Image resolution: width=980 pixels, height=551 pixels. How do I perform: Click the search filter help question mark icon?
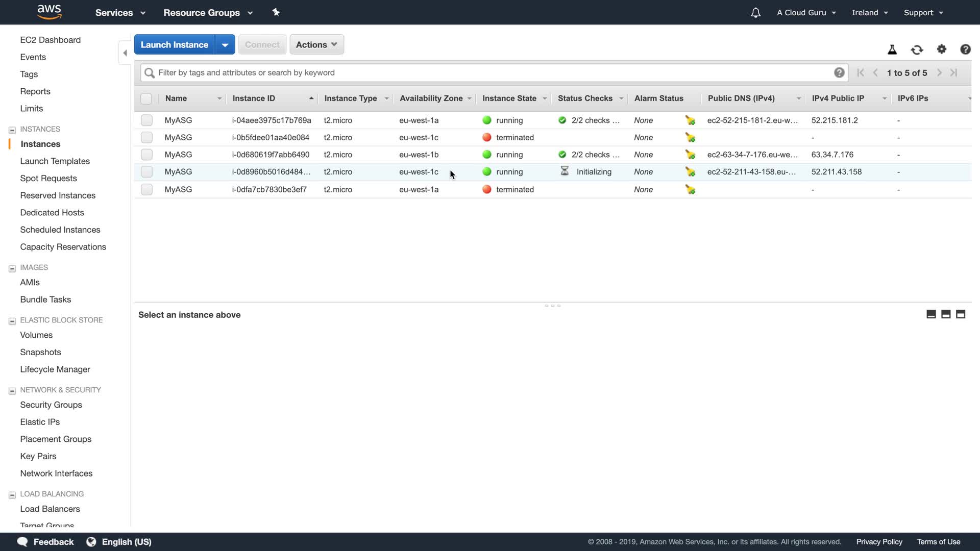click(x=839, y=72)
